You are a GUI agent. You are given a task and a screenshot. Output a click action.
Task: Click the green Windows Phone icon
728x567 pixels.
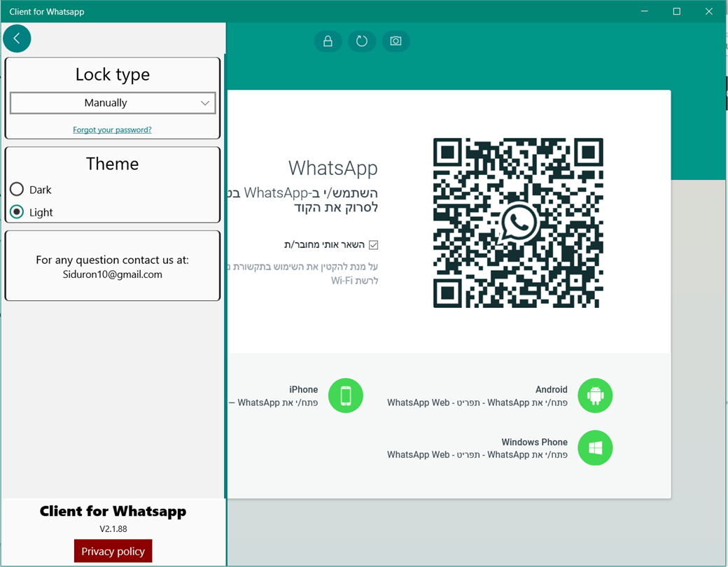click(x=595, y=448)
